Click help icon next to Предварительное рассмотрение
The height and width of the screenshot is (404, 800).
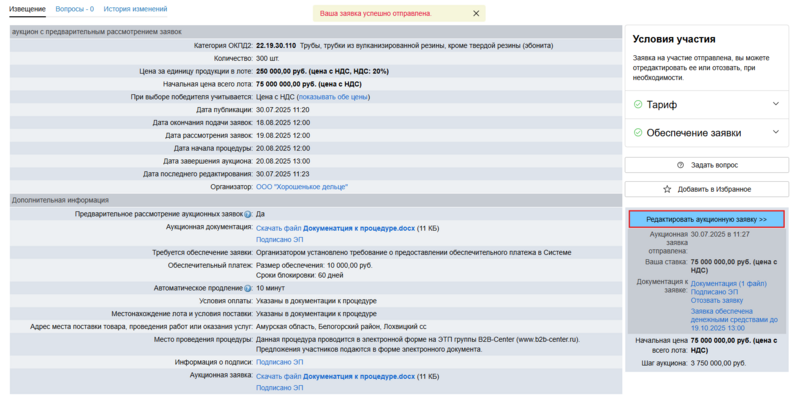click(x=247, y=214)
